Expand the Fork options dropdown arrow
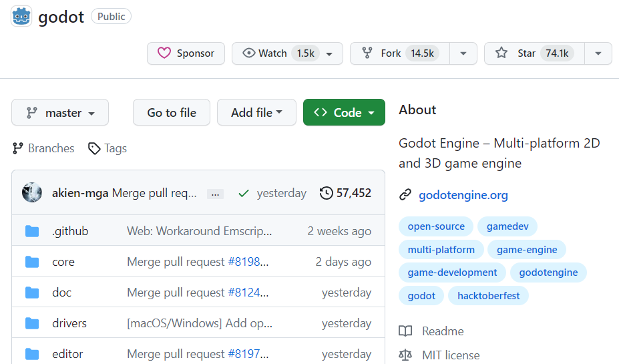Image resolution: width=619 pixels, height=364 pixels. click(463, 53)
